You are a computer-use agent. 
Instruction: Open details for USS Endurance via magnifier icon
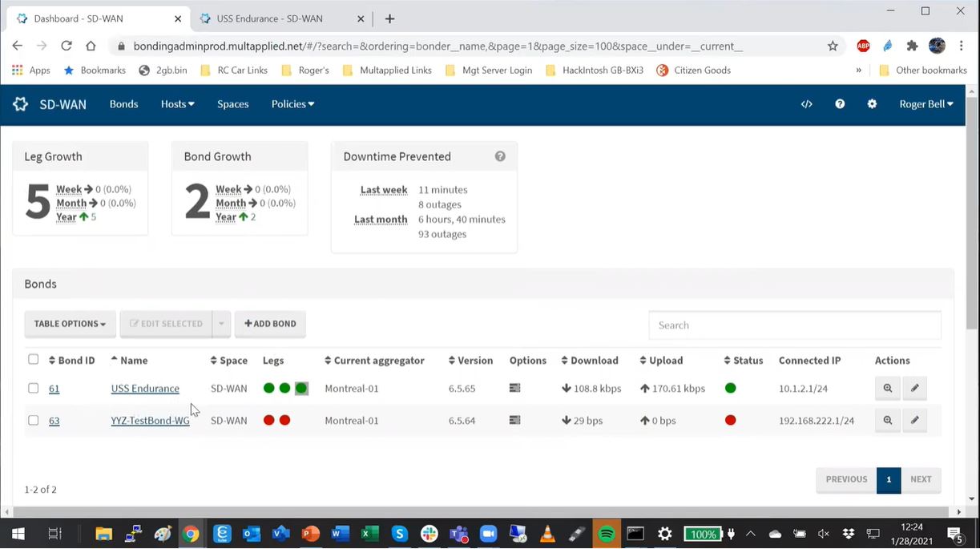[887, 388]
